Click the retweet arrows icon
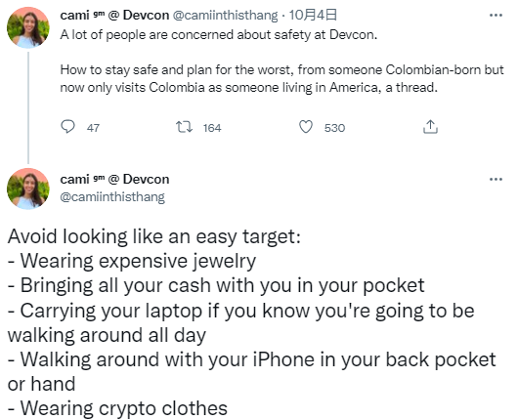This screenshot has width=518, height=420. 184,127
